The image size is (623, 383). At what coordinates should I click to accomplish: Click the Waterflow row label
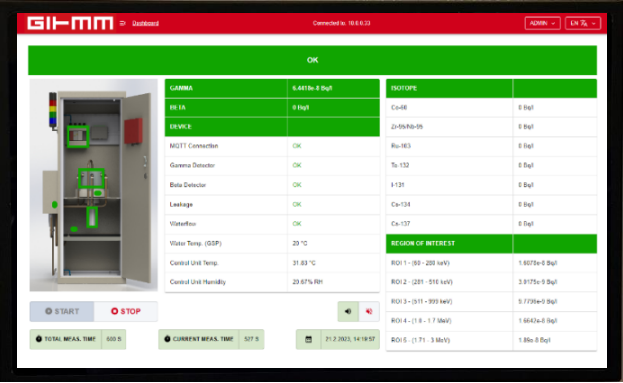(x=183, y=224)
